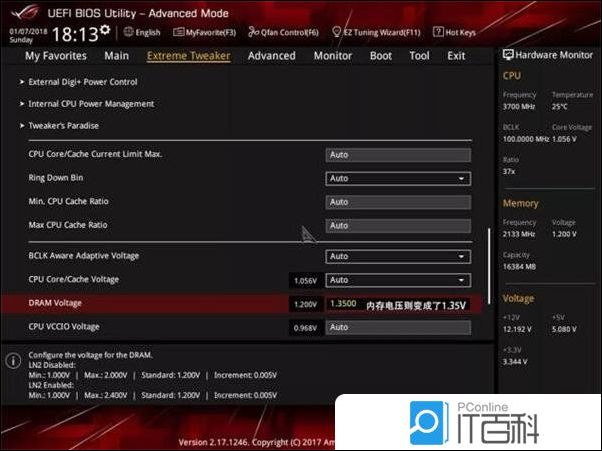Click the 0.968V VCCIO readout

(x=305, y=328)
